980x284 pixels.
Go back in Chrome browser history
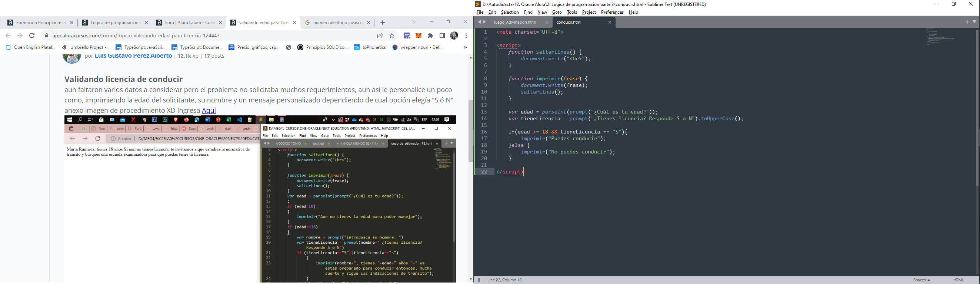pos(8,36)
